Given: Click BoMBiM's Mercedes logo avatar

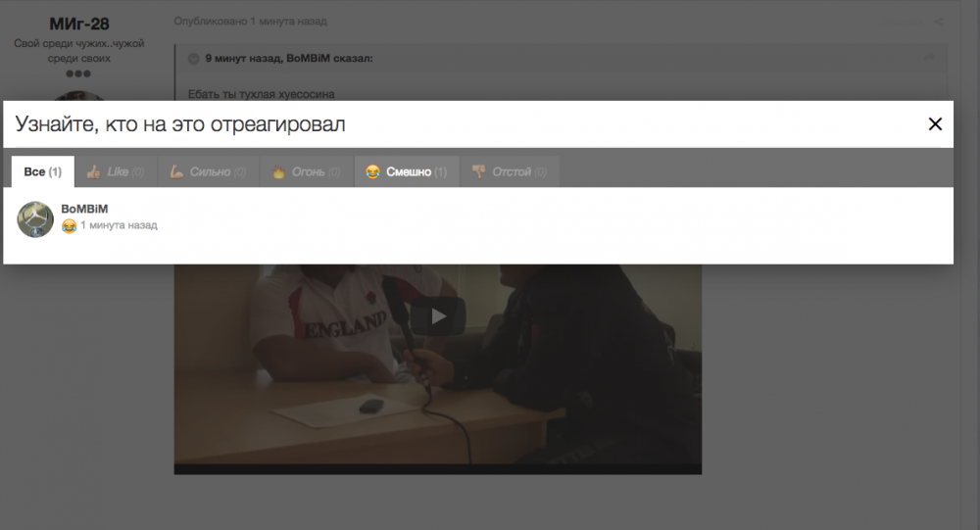Looking at the screenshot, I should click(x=35, y=219).
